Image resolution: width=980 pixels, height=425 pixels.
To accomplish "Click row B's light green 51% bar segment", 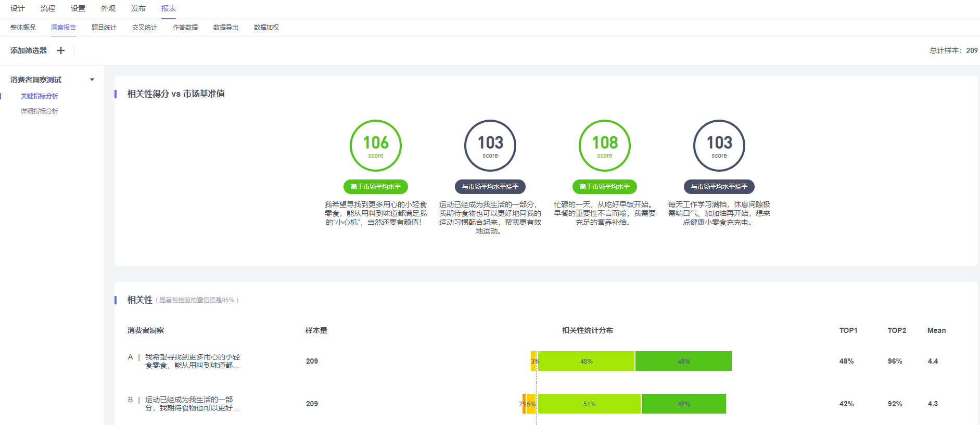I will pos(589,404).
